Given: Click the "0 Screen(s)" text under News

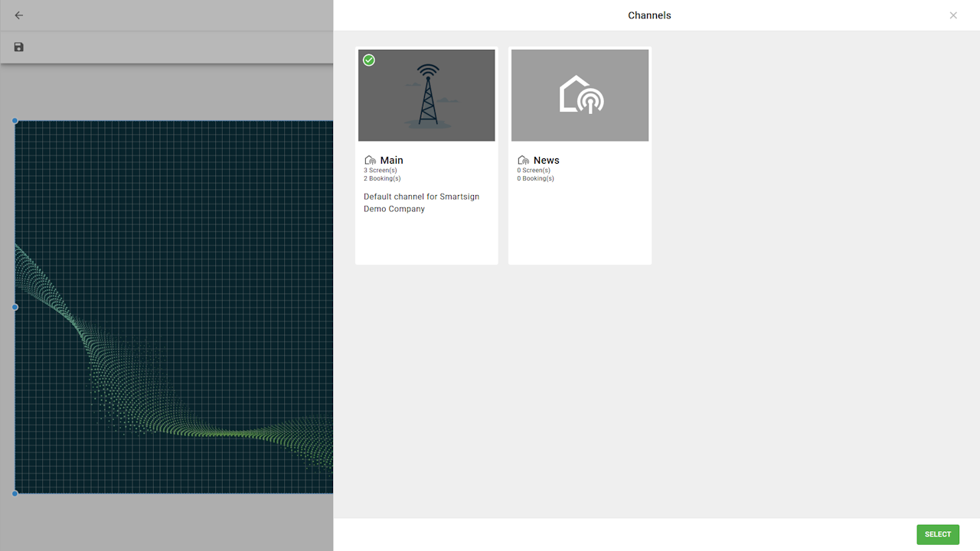Looking at the screenshot, I should click(x=534, y=171).
